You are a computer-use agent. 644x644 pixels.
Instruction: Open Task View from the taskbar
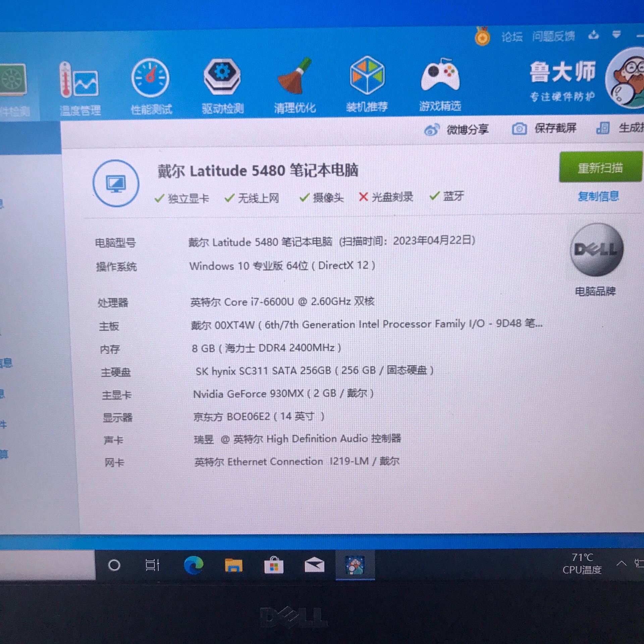coord(153,566)
